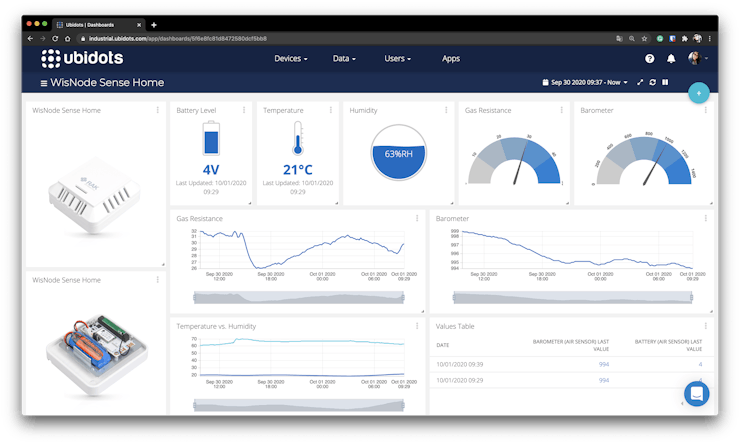Open Battery Level widget options
This screenshot has width=740, height=444.
(x=244, y=110)
